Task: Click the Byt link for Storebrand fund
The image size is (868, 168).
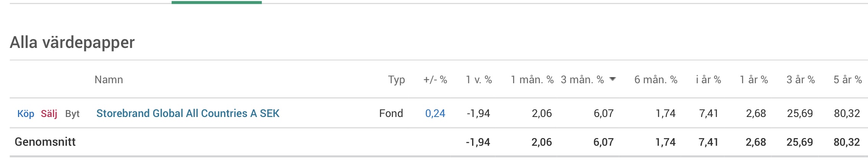Action: click(72, 114)
